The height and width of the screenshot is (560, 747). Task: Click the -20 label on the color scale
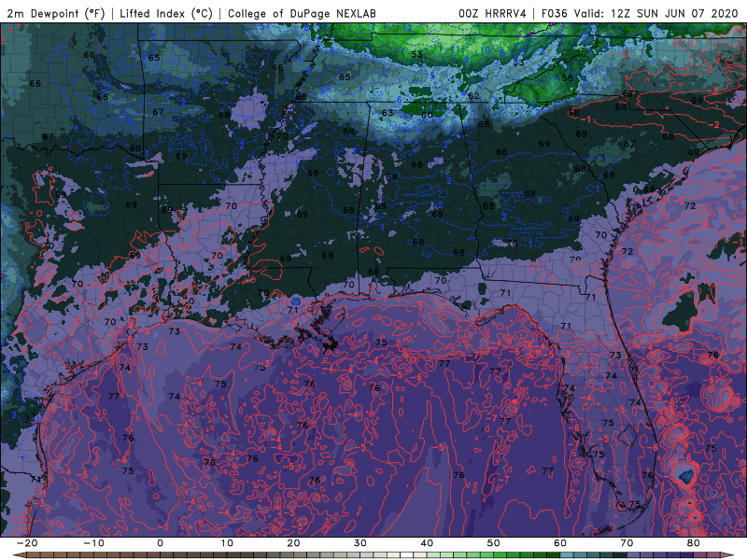27,543
